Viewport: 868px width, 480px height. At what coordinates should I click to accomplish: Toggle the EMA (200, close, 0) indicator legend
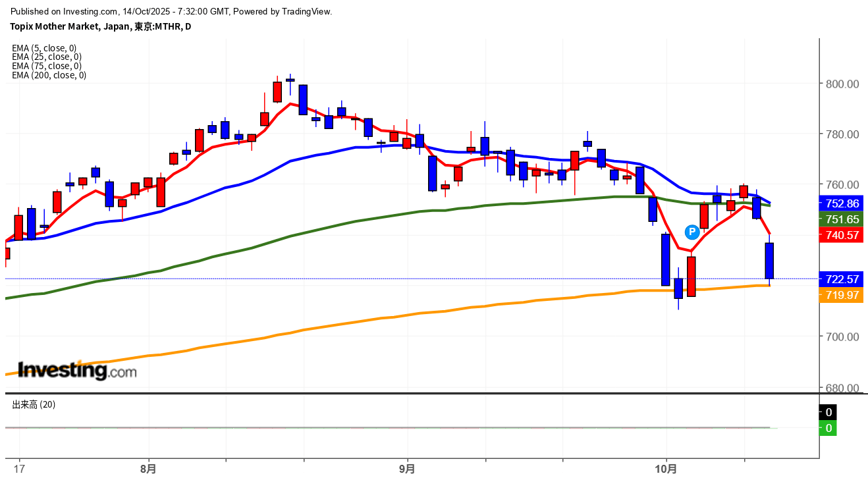(x=49, y=75)
